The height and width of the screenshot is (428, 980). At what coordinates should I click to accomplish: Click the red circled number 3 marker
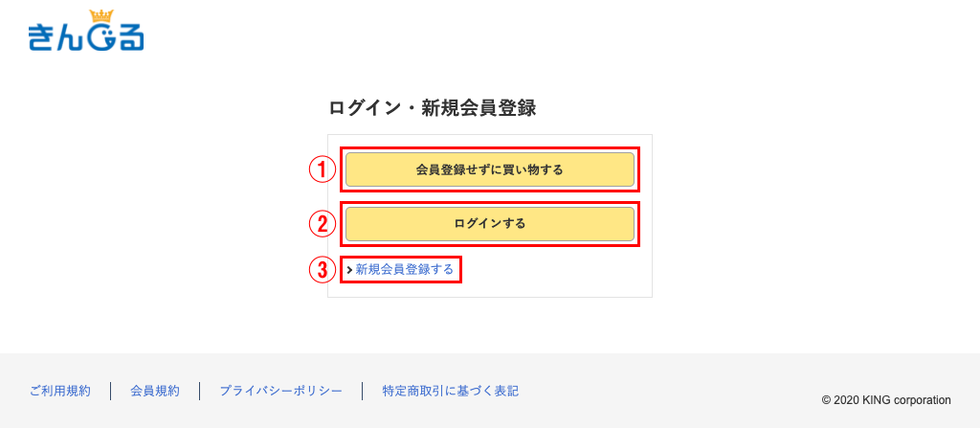(x=323, y=270)
